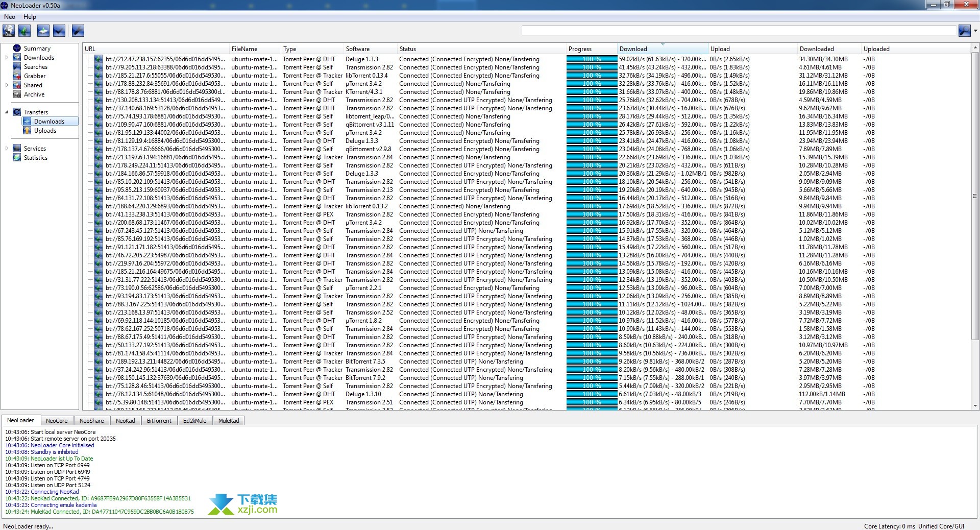Open settings via the wrench toolbar icon

click(78, 31)
